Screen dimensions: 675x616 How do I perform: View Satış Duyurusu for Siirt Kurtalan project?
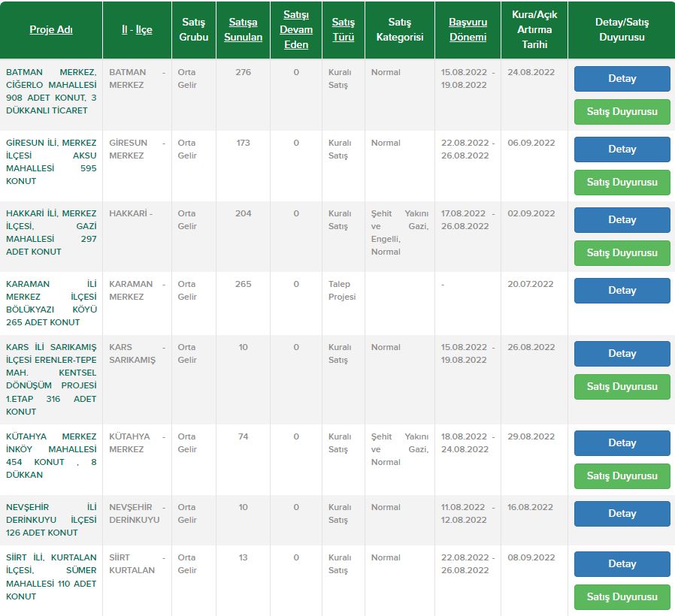point(622,597)
